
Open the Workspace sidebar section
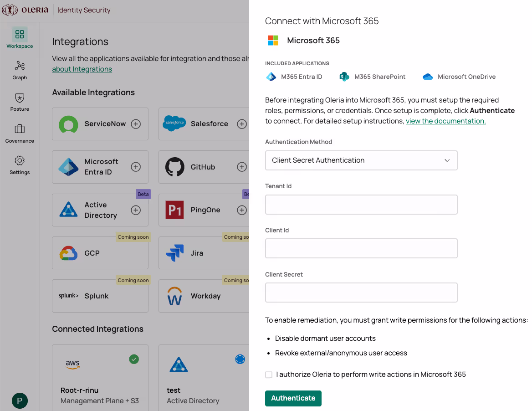click(20, 38)
